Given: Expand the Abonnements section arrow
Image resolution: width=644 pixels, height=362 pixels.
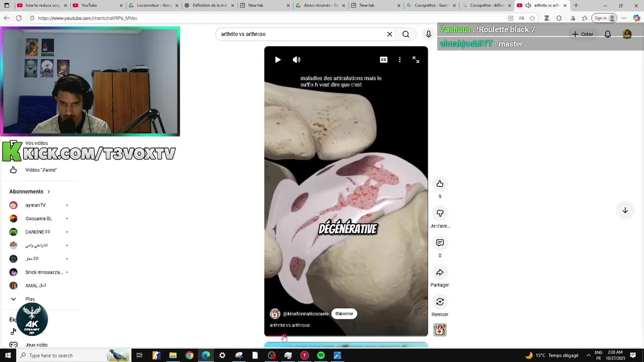Looking at the screenshot, I should pyautogui.click(x=49, y=192).
